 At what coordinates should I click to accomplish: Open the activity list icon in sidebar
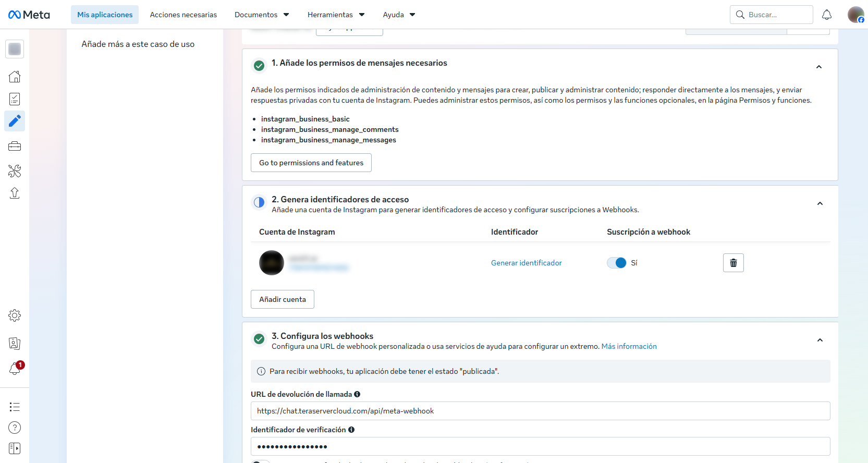[x=15, y=407]
